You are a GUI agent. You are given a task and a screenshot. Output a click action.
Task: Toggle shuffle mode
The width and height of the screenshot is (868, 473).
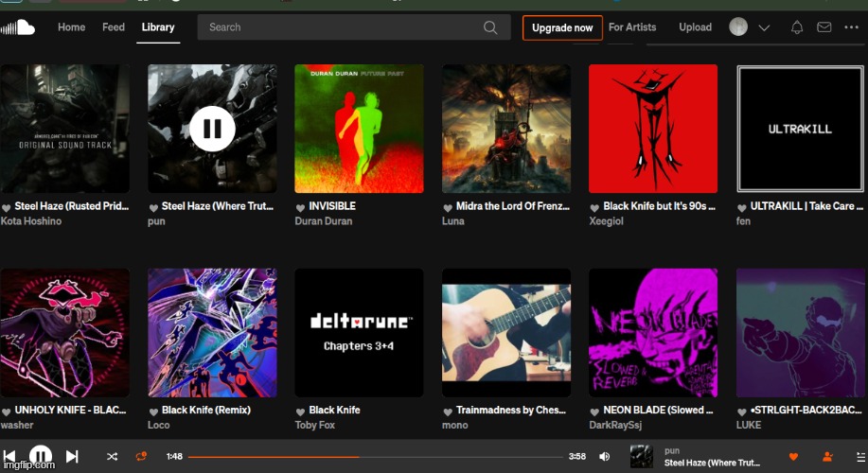coord(112,456)
